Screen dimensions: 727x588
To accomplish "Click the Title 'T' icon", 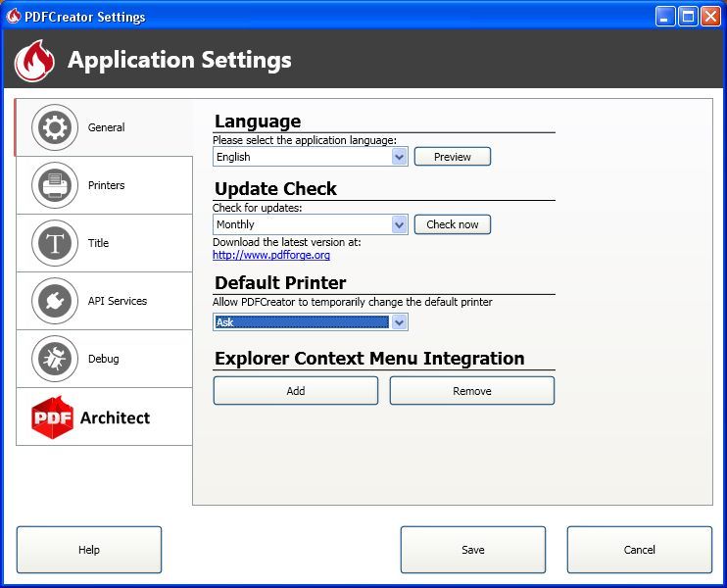I will [55, 243].
